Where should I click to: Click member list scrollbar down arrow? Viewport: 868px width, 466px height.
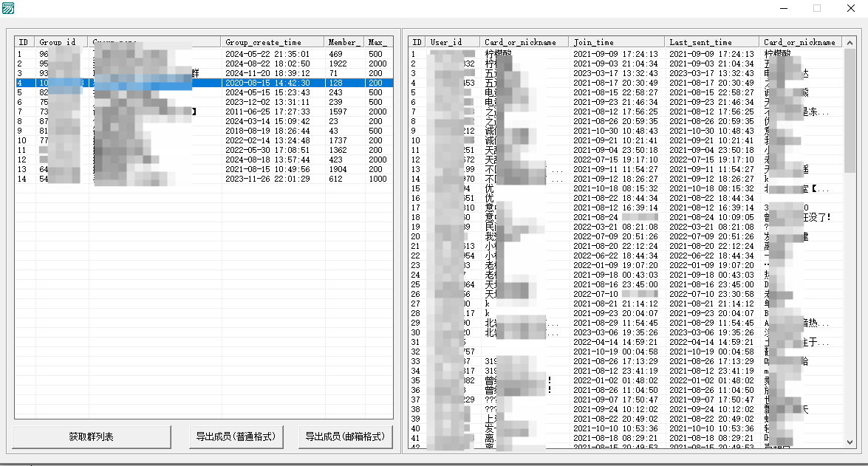[849, 442]
